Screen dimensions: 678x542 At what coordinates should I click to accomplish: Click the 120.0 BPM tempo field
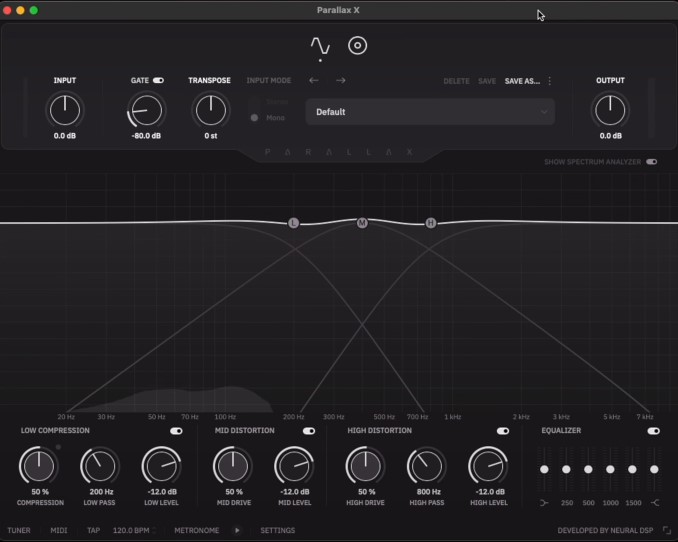point(131,530)
